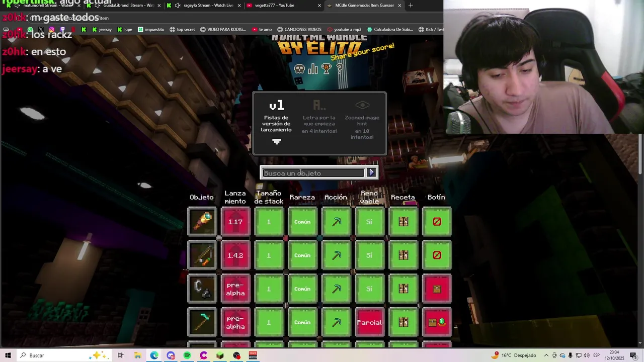Click the Tamaño de stack column header
Image resolution: width=644 pixels, height=362 pixels.
point(269,197)
